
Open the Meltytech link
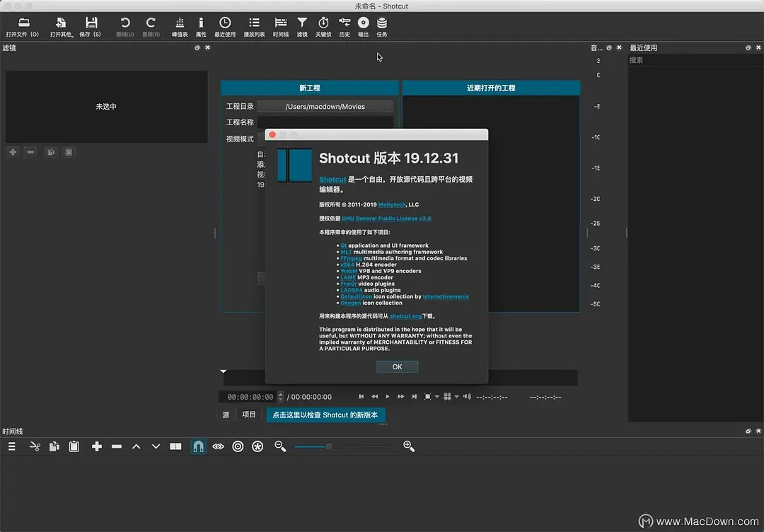(392, 204)
